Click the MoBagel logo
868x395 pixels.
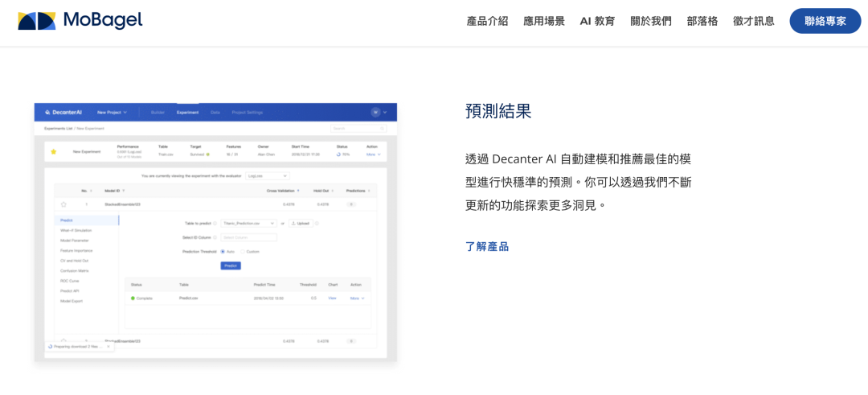[80, 21]
